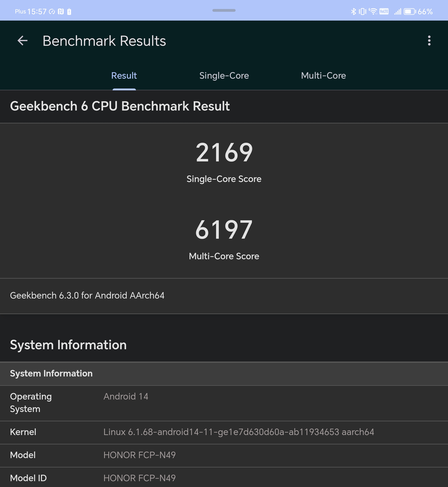
Task: Tap the pill-shaped drag handle at top
Action: (x=224, y=10)
